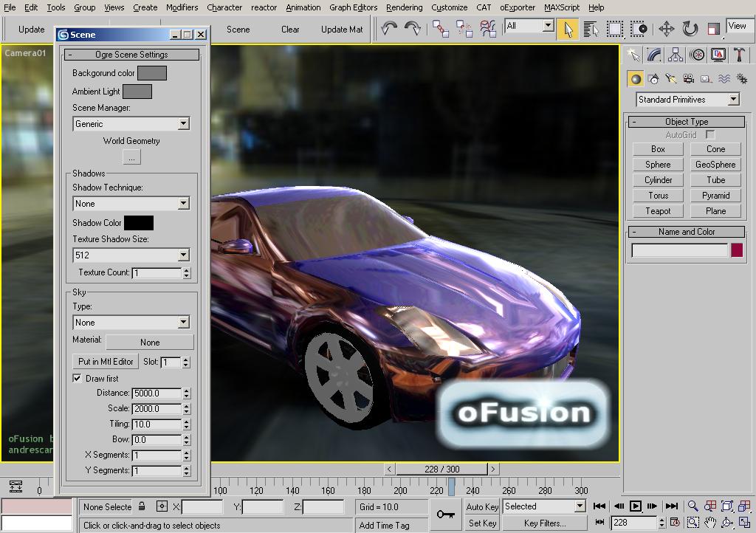Click the Zoom magnifier viewport tool
Screen dimensions: 756x533
(x=693, y=506)
